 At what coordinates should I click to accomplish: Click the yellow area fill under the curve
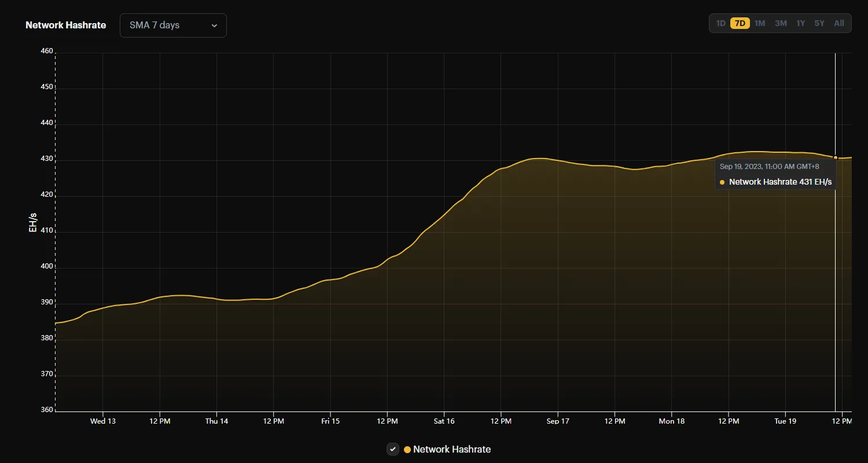tap(405, 347)
